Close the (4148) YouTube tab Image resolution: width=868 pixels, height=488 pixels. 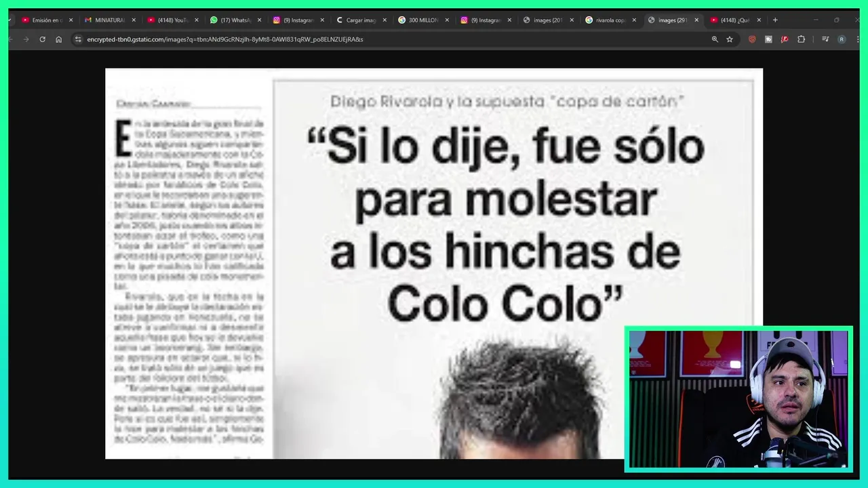196,20
